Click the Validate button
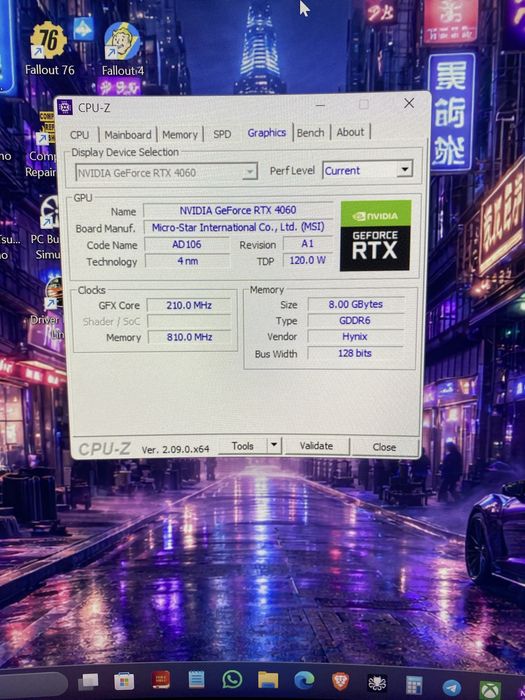The image size is (525, 700). [x=316, y=446]
